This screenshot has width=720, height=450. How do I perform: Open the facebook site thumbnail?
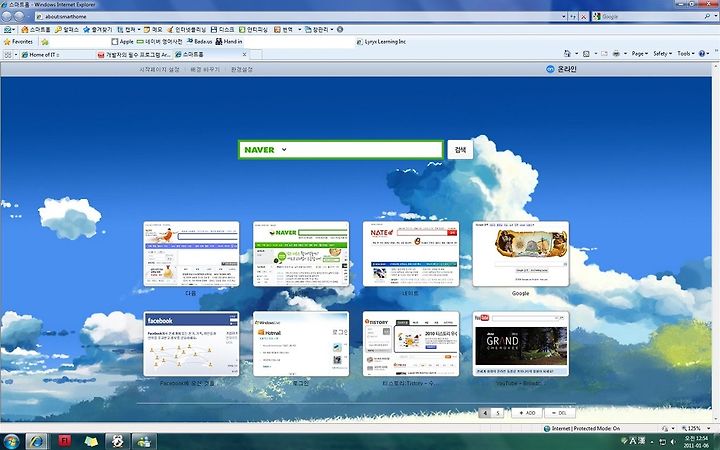[191, 344]
